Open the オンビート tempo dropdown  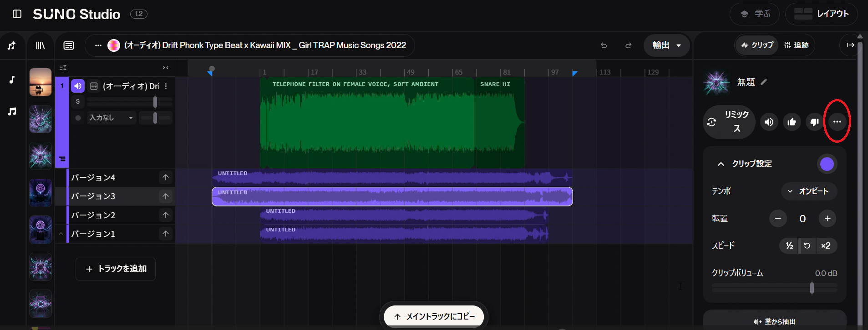[809, 191]
